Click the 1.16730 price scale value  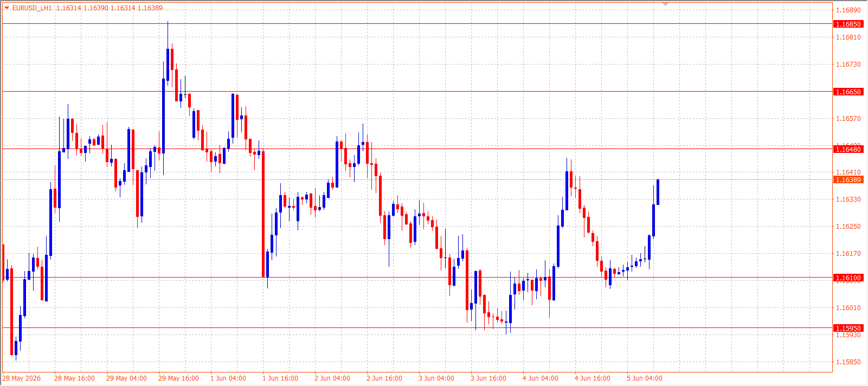[848, 65]
